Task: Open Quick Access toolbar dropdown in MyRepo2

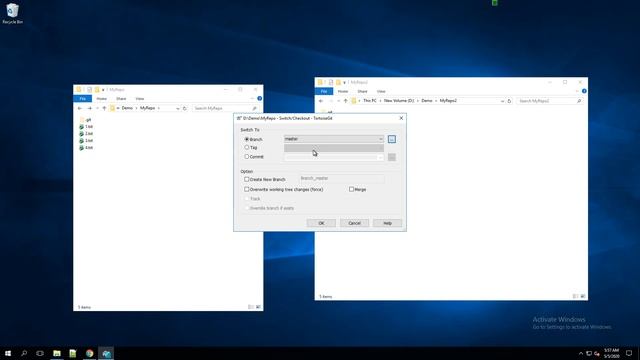Action: pos(344,82)
